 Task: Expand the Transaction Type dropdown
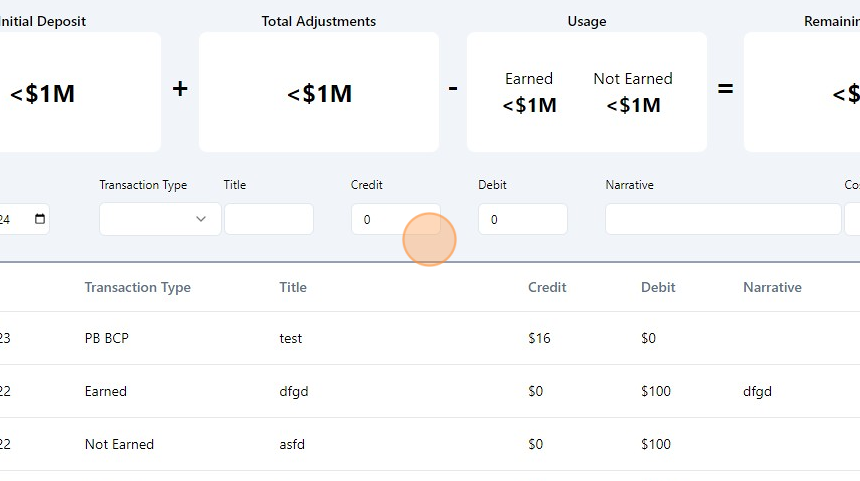click(x=160, y=219)
